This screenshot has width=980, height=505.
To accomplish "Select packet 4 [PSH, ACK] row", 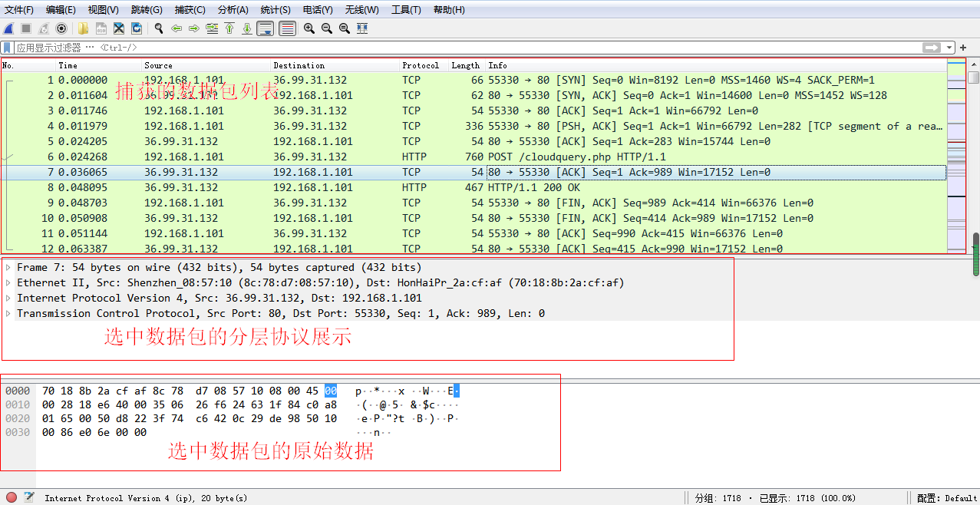I will (x=474, y=126).
